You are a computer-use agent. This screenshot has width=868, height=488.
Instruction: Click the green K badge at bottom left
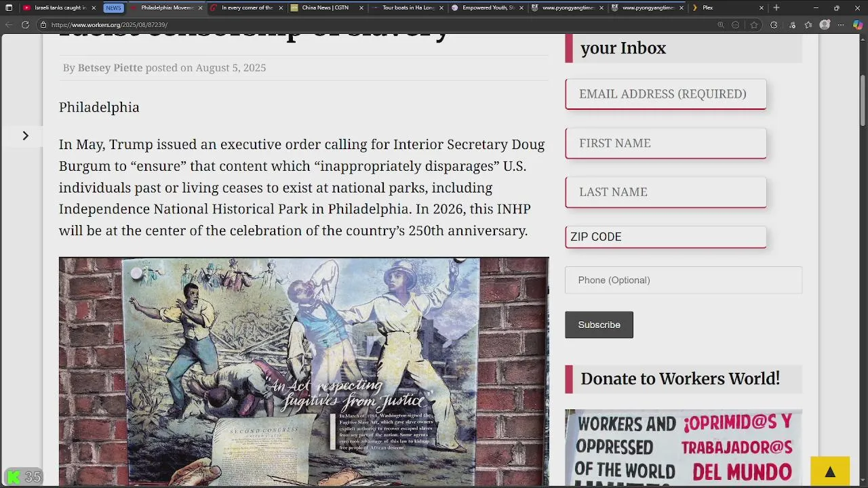tap(14, 477)
